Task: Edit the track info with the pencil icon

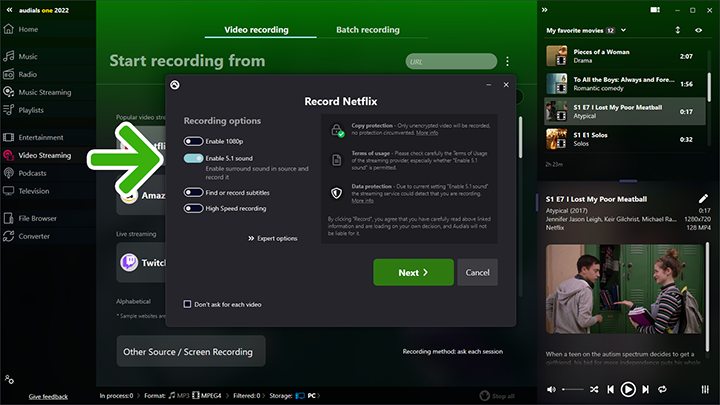Action: [x=703, y=198]
